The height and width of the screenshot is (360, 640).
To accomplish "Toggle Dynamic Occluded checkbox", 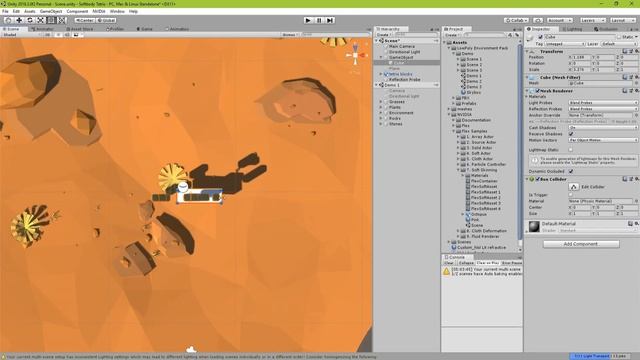I will 571,171.
